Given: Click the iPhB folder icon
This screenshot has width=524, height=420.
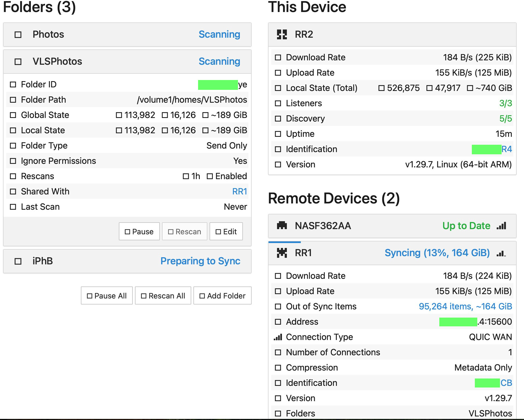Looking at the screenshot, I should 18,261.
